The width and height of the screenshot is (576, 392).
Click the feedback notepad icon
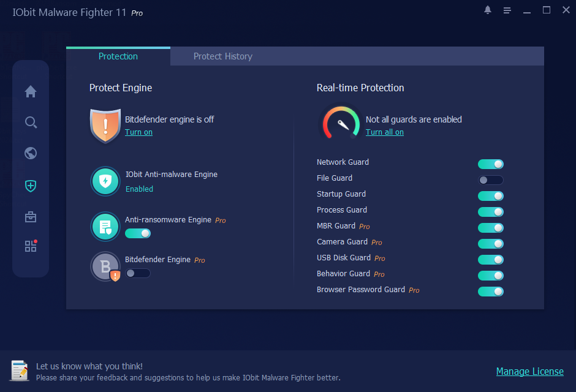pyautogui.click(x=20, y=371)
